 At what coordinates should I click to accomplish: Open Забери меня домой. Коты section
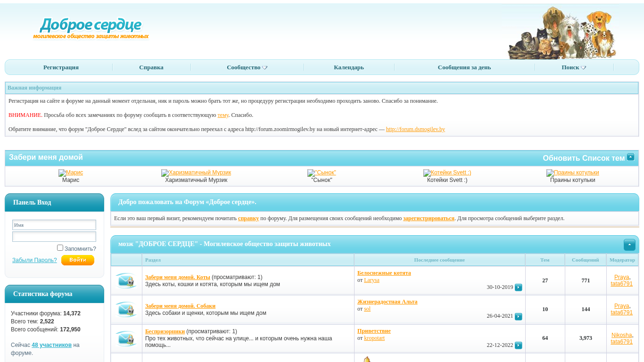tap(178, 277)
